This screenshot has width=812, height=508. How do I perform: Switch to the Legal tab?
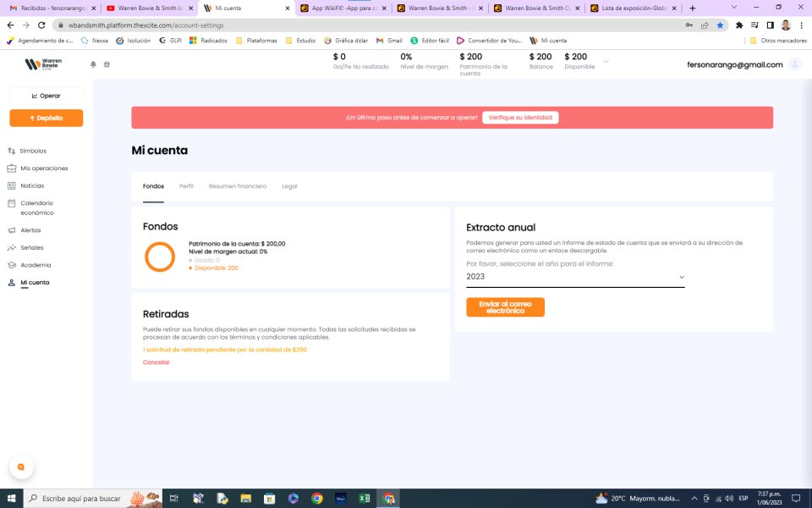(x=289, y=186)
